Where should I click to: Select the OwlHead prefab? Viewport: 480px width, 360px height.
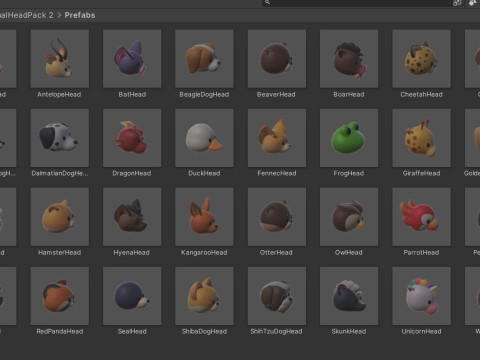[349, 217]
